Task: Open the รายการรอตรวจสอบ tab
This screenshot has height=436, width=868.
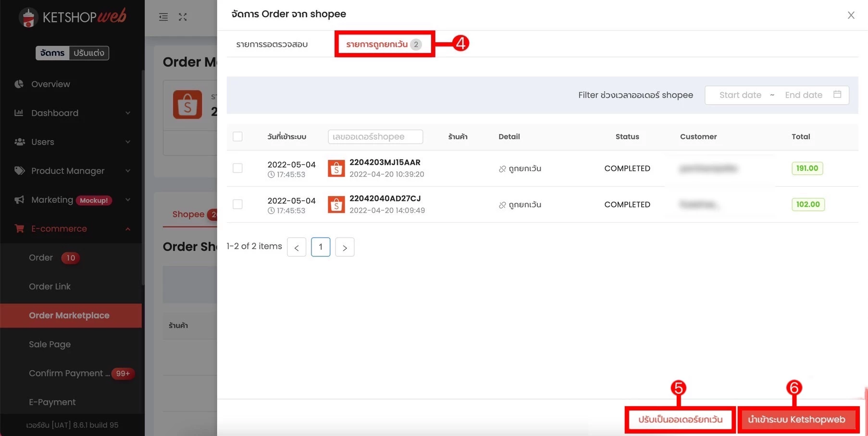Action: pos(272,44)
